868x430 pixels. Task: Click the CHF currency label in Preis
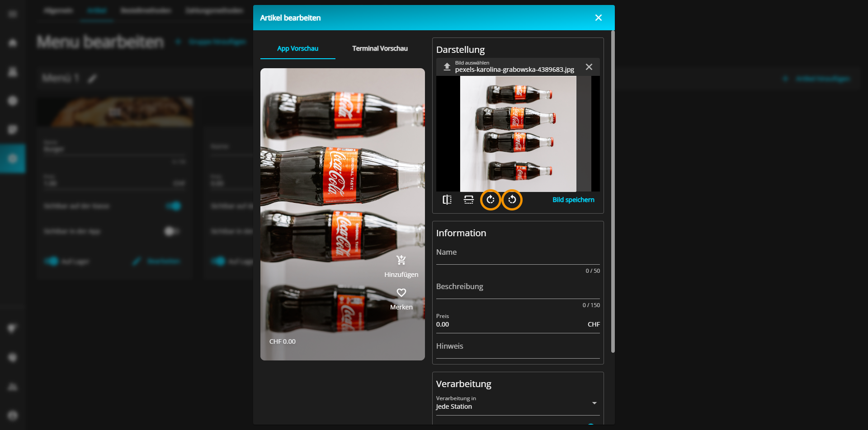tap(594, 324)
